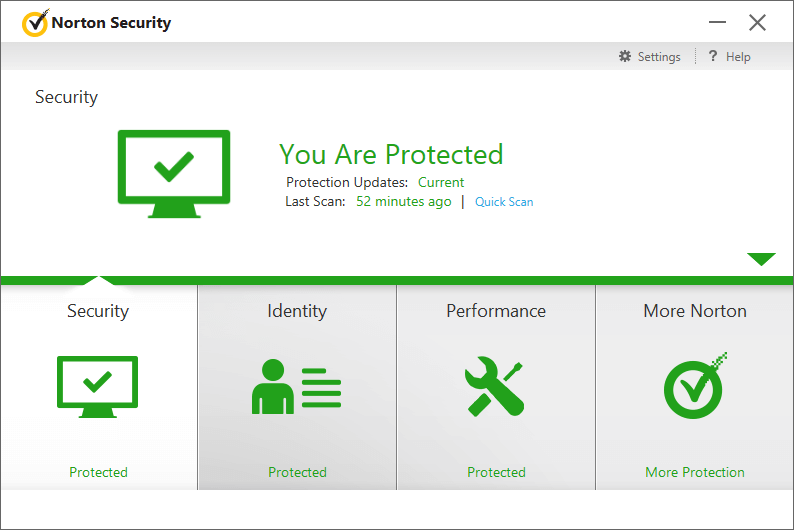The image size is (794, 530).
Task: Click the Performance Protected status label
Action: pyautogui.click(x=496, y=472)
